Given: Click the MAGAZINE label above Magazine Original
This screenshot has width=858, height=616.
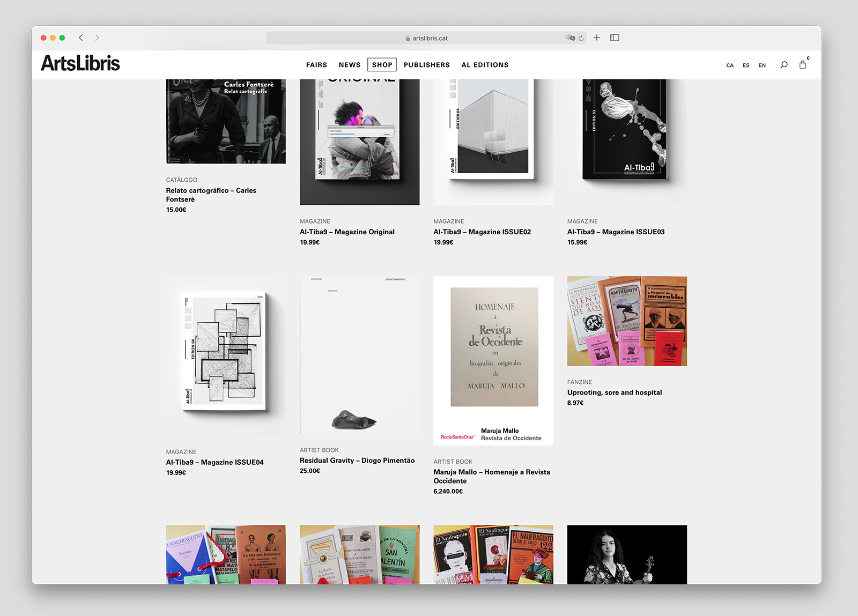Looking at the screenshot, I should [315, 221].
